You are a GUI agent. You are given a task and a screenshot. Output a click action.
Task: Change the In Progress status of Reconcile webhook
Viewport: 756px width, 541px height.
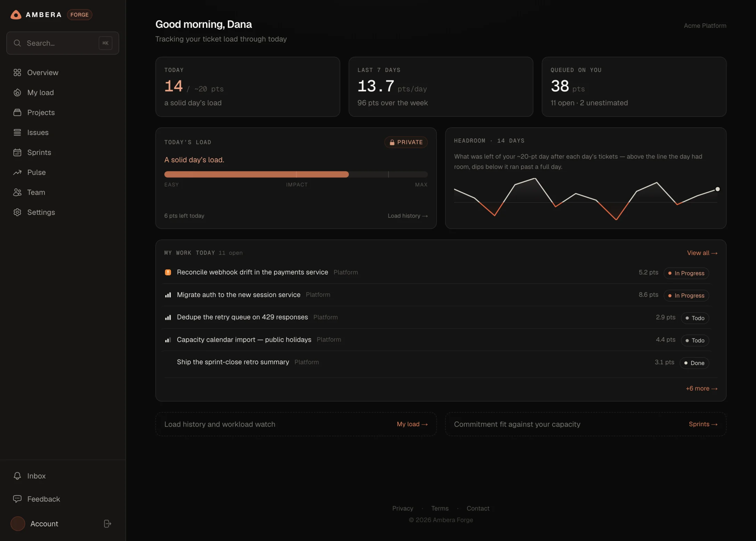pos(686,273)
